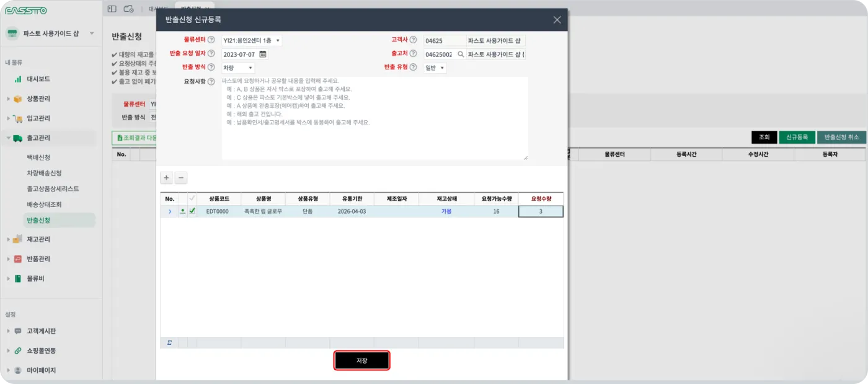The width and height of the screenshot is (868, 384).
Task: Click the 반품관리 return icon
Action: [x=18, y=259]
